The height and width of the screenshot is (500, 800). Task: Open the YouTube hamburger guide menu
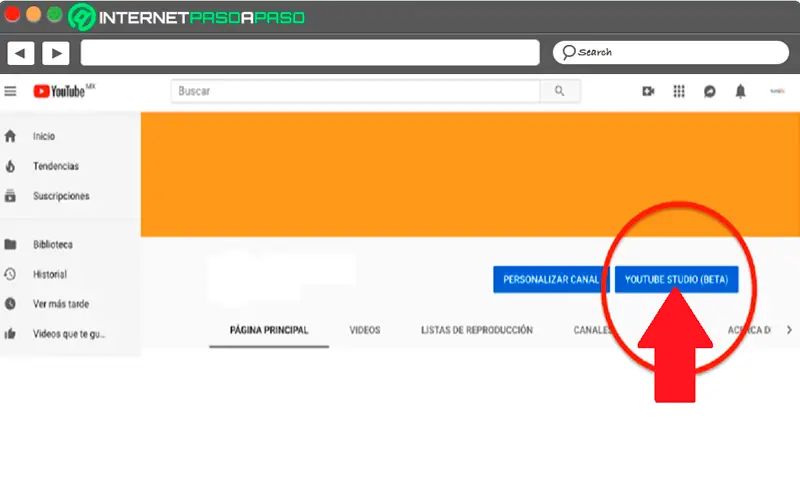pos(10,91)
